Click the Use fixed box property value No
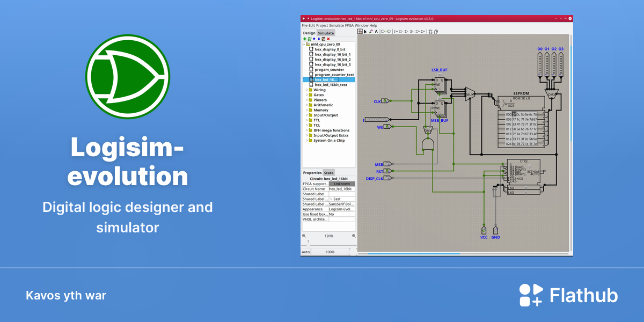 [x=342, y=214]
